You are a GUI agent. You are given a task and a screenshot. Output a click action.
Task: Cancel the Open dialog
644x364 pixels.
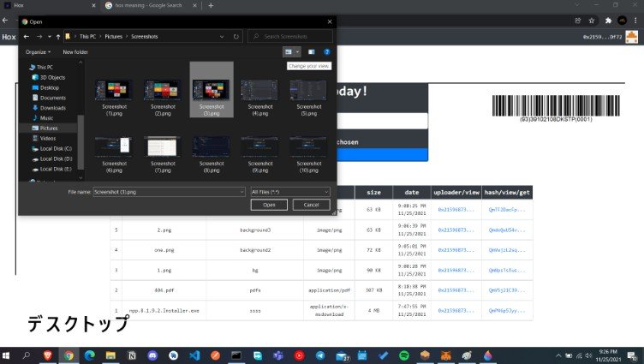click(x=312, y=205)
